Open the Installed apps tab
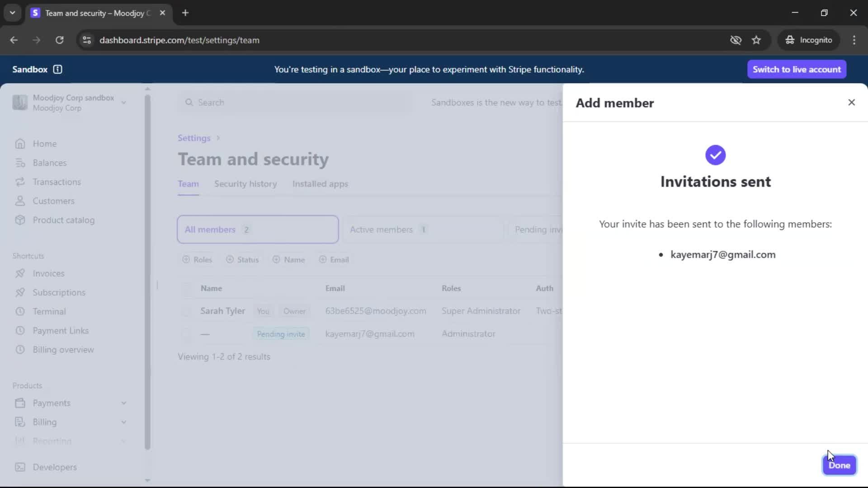Screen dimensions: 868x488 [x=320, y=184]
